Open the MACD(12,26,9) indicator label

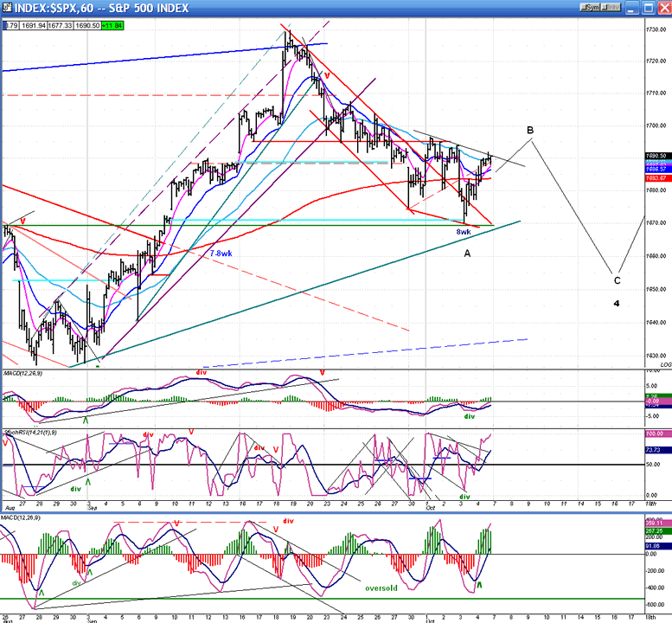point(22,373)
